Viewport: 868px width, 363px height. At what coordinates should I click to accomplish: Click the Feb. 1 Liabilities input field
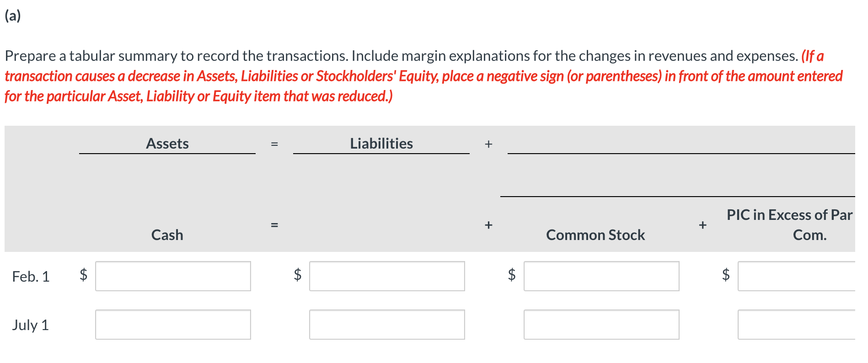[386, 276]
